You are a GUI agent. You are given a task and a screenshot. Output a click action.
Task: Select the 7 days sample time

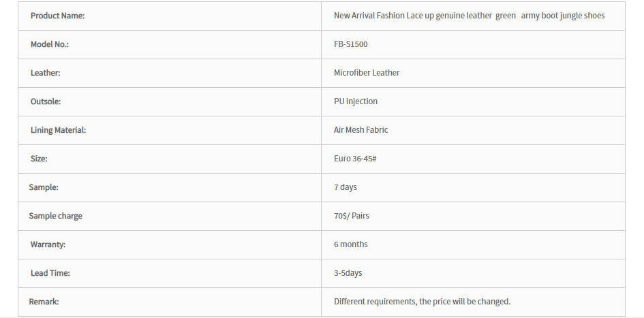(x=346, y=187)
